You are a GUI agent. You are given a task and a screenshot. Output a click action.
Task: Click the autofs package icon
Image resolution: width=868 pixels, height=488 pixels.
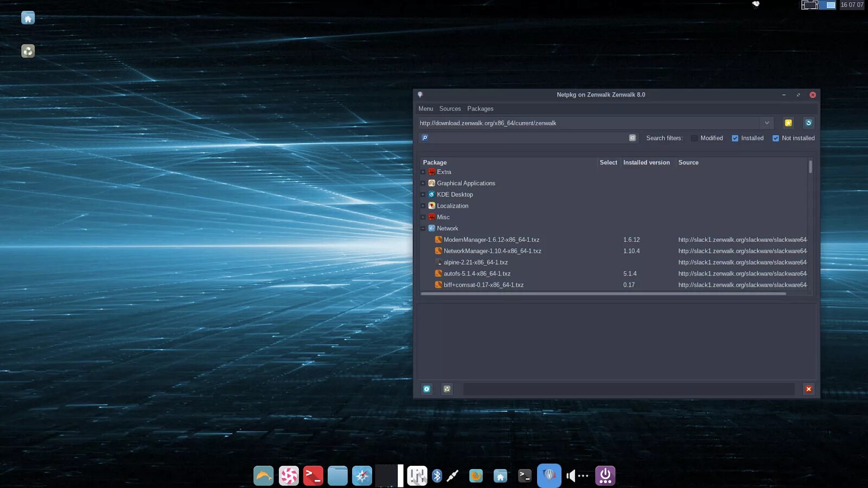tap(438, 274)
